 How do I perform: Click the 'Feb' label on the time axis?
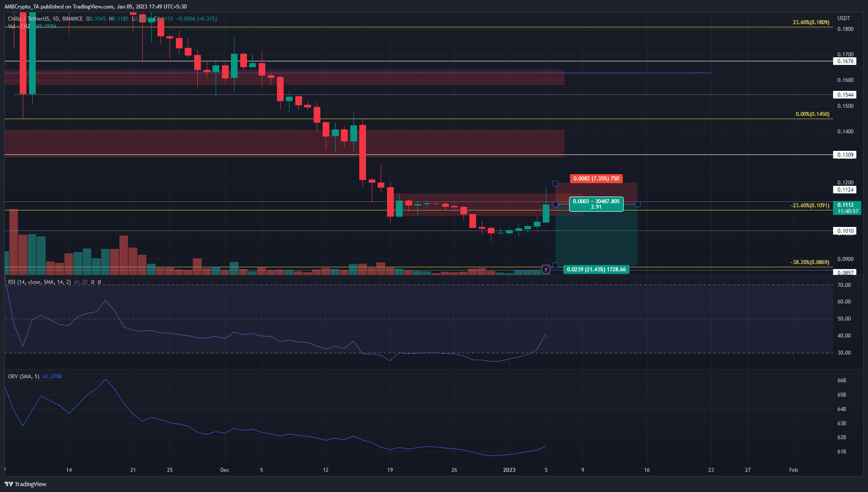click(x=793, y=470)
